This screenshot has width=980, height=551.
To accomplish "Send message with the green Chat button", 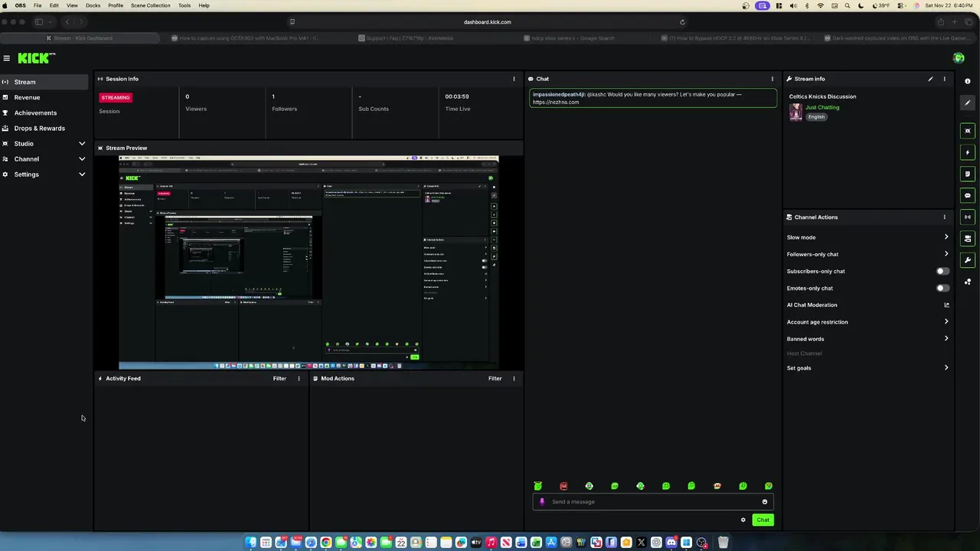I will (763, 520).
